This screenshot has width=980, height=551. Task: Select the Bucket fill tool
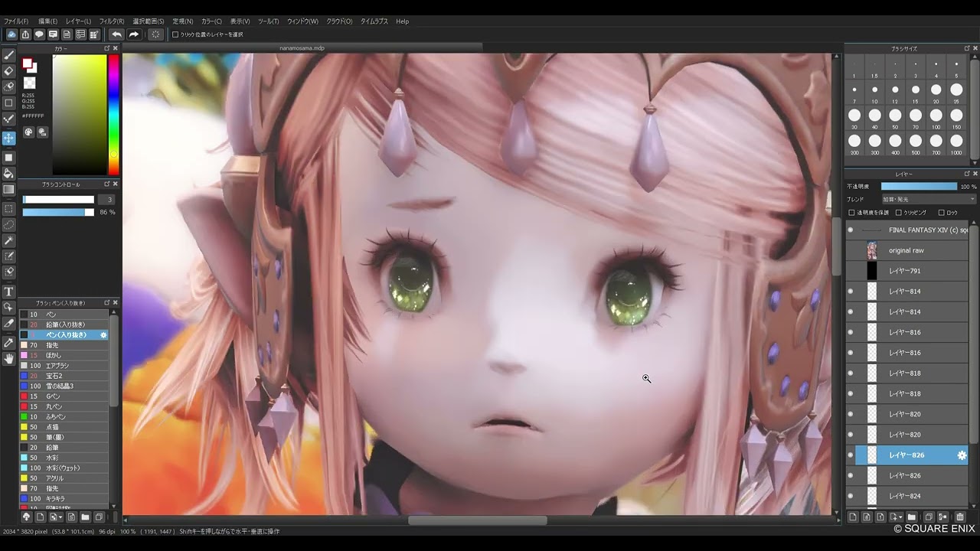tap(9, 173)
